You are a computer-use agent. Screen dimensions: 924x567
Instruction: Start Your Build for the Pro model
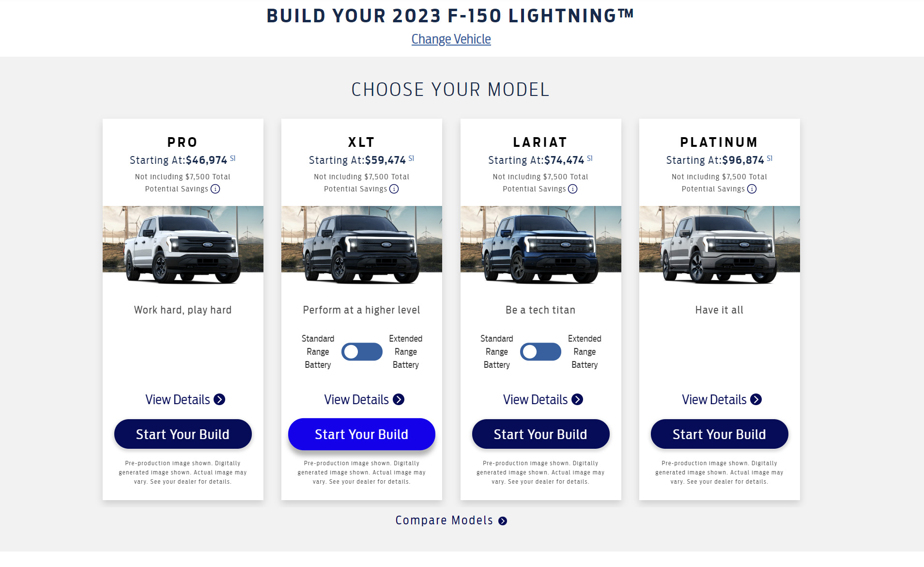pyautogui.click(x=183, y=434)
